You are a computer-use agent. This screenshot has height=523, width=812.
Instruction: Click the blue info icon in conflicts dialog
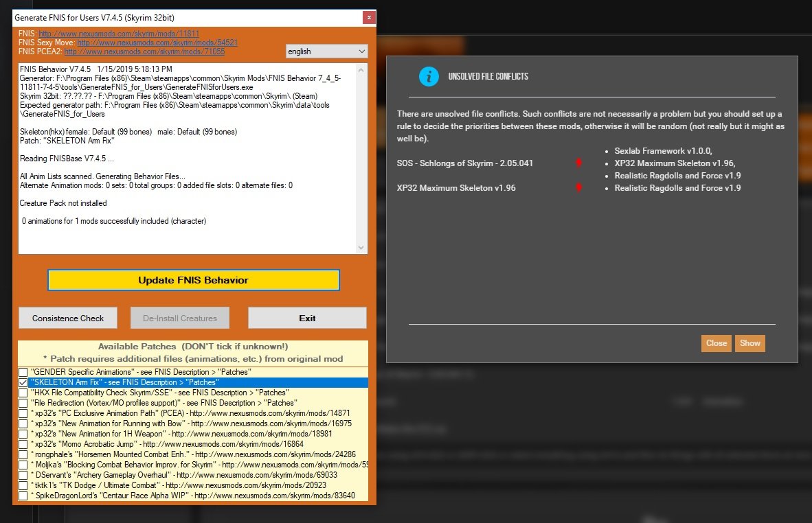428,77
